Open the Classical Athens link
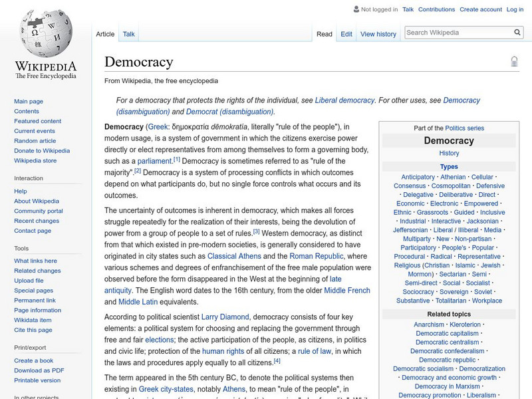The height and width of the screenshot is (399, 532). [234, 256]
